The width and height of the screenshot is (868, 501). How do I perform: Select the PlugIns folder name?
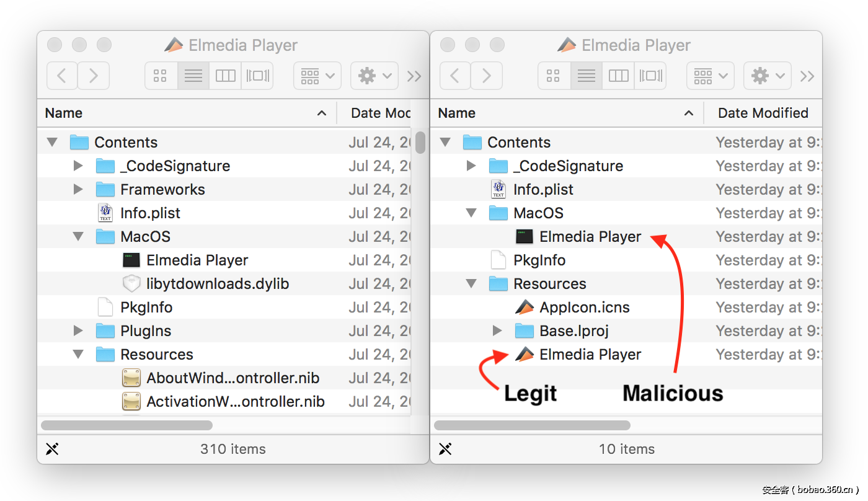coord(146,331)
